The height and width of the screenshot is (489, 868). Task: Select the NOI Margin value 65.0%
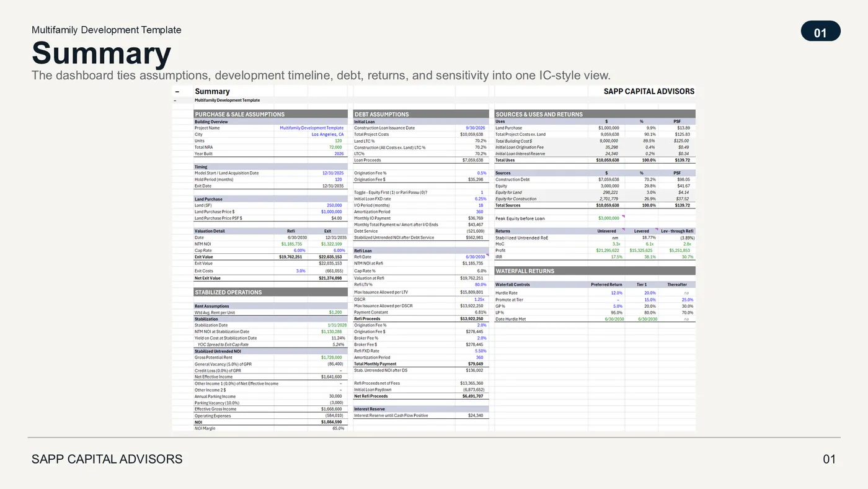pyautogui.click(x=338, y=428)
